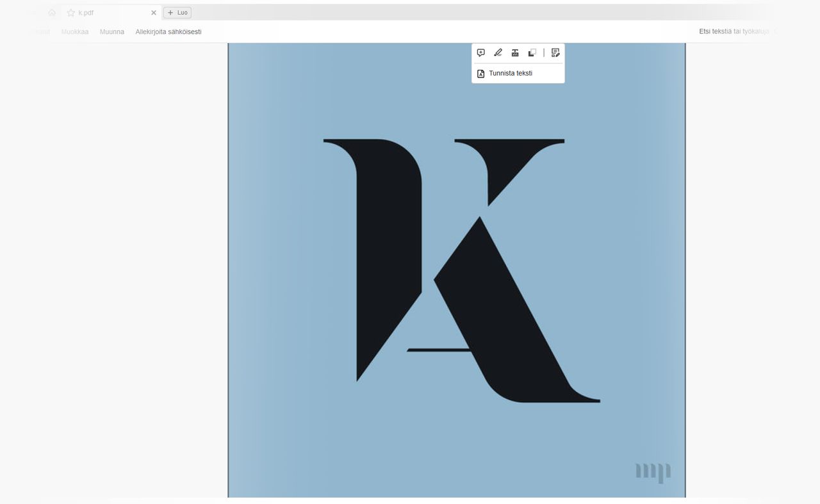The height and width of the screenshot is (504, 820).
Task: Click the K logo page image
Action: pos(457,270)
